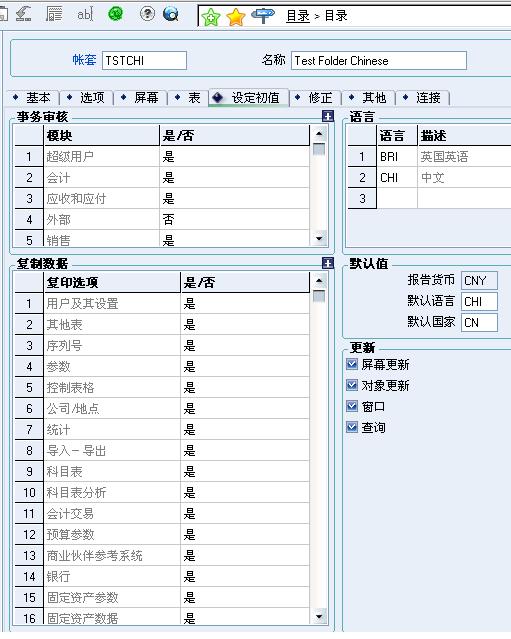Click the 默认国家 field CN
This screenshot has height=639, width=511.
click(x=479, y=322)
